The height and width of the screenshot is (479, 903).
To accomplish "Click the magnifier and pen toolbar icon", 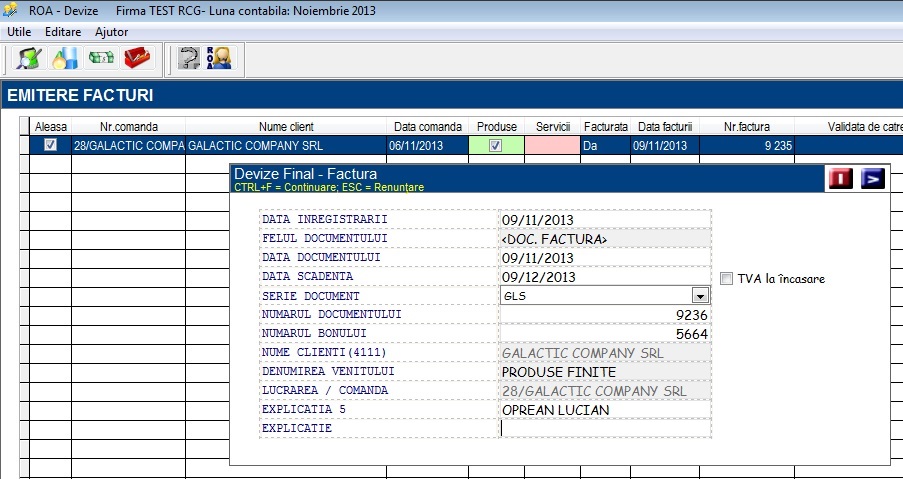I will (x=29, y=58).
